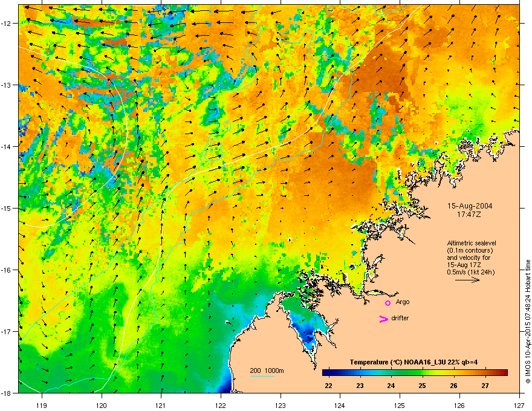This screenshot has width=532, height=411.
Task: Click the 'and velocity for' legend line
Action: [x=468, y=257]
